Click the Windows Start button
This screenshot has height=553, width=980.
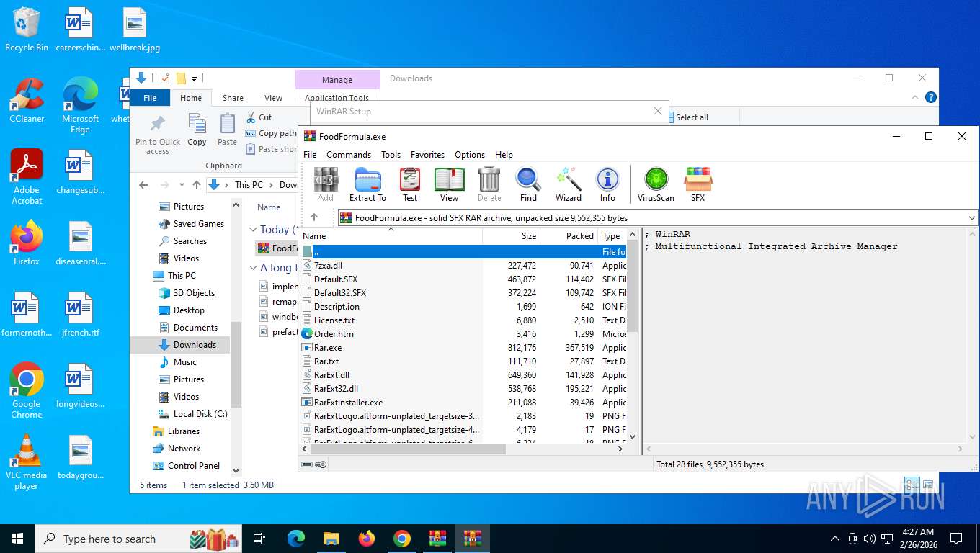pos(17,538)
